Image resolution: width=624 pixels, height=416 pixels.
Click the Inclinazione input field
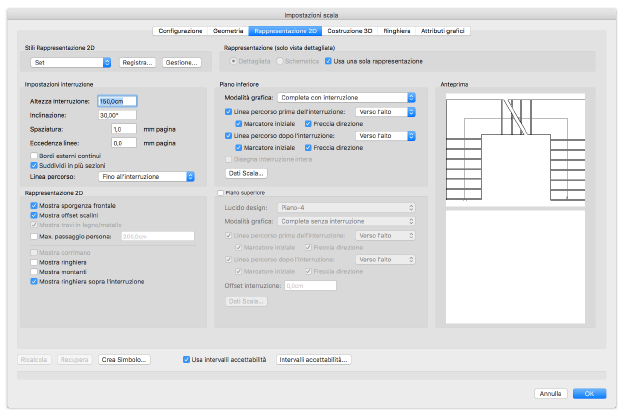coord(117,115)
